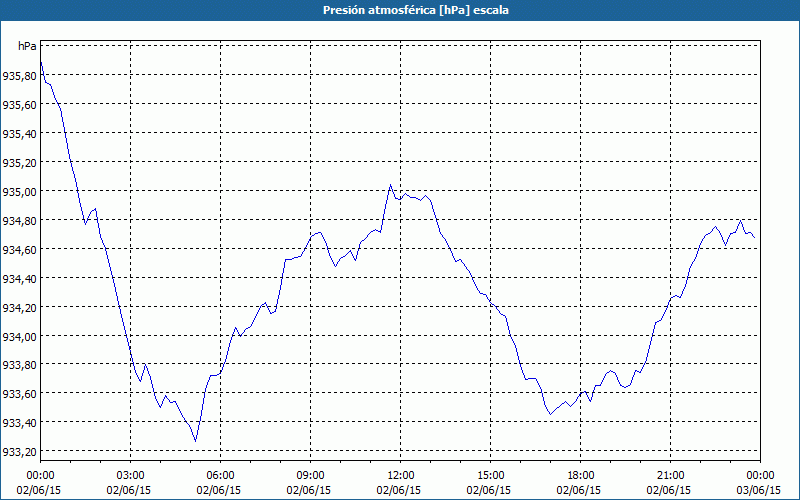Select the 'hPa' unit label on the axis
800x500 pixels.
27,46
